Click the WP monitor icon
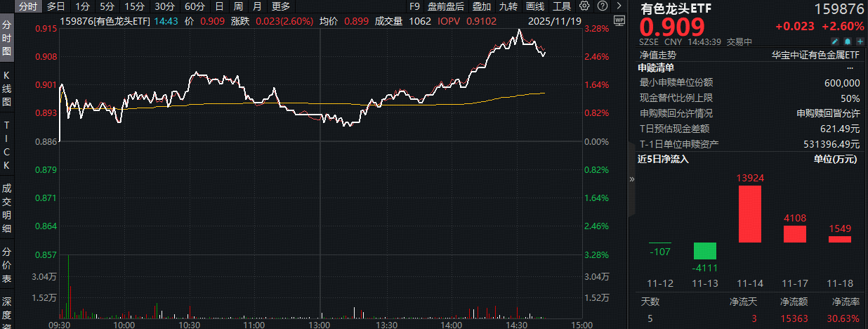The height and width of the screenshot is (329, 868). (618, 20)
